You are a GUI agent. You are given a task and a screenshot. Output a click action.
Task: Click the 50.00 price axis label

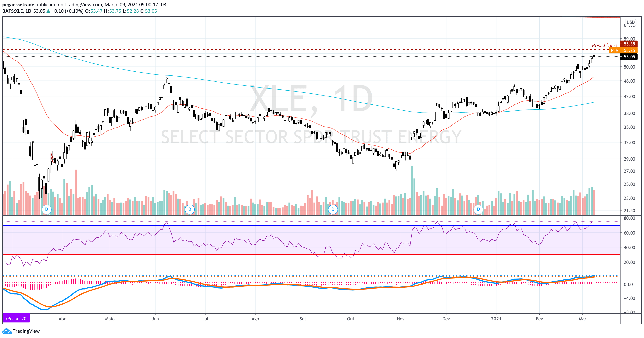coord(629,67)
